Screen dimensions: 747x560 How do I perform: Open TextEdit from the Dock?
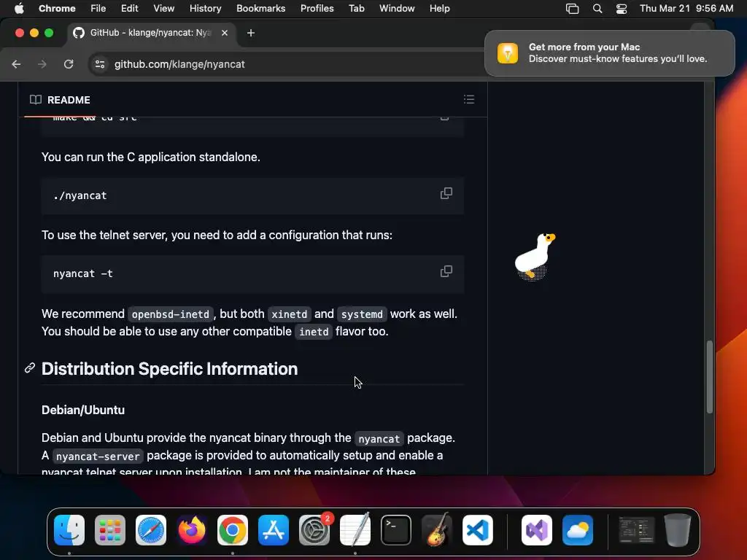(355, 530)
